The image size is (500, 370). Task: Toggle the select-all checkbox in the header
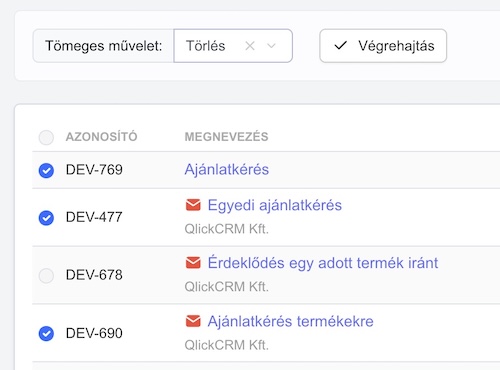(46, 137)
